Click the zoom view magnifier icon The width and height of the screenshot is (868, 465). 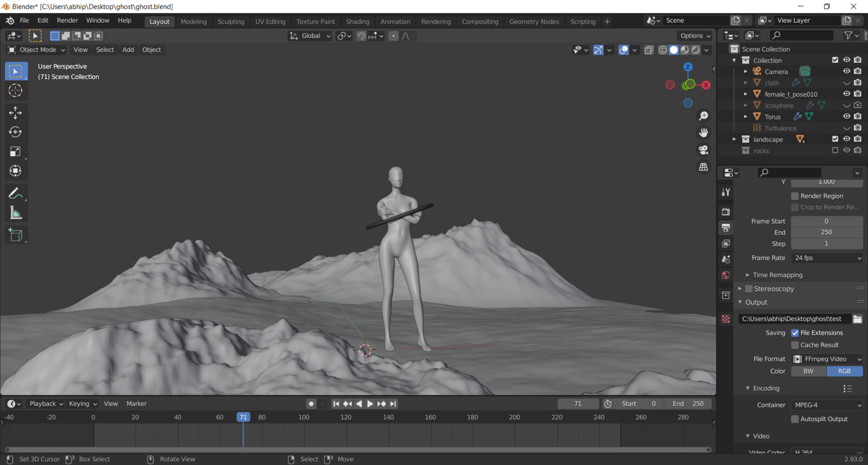click(x=704, y=116)
